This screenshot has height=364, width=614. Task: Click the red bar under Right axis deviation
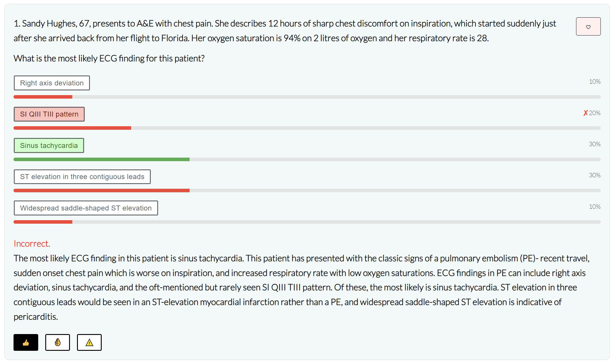[43, 97]
